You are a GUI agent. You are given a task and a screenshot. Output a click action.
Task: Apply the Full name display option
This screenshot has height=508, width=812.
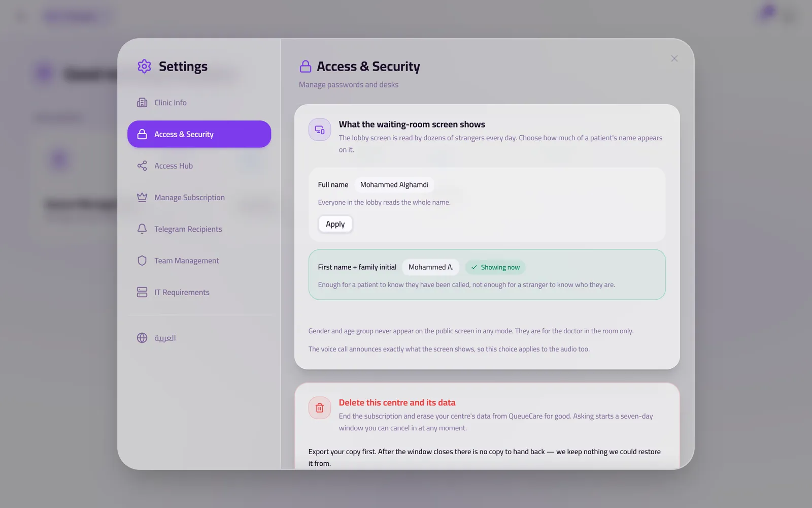click(335, 224)
